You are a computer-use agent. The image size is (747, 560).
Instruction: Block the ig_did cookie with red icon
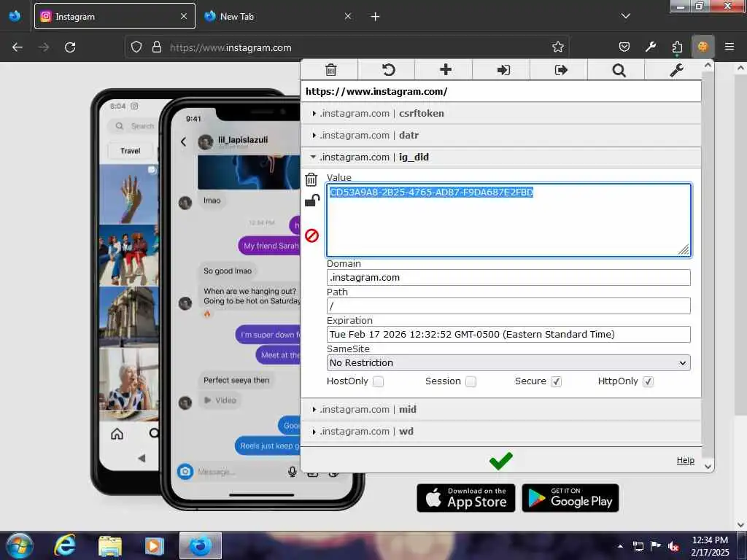[311, 236]
